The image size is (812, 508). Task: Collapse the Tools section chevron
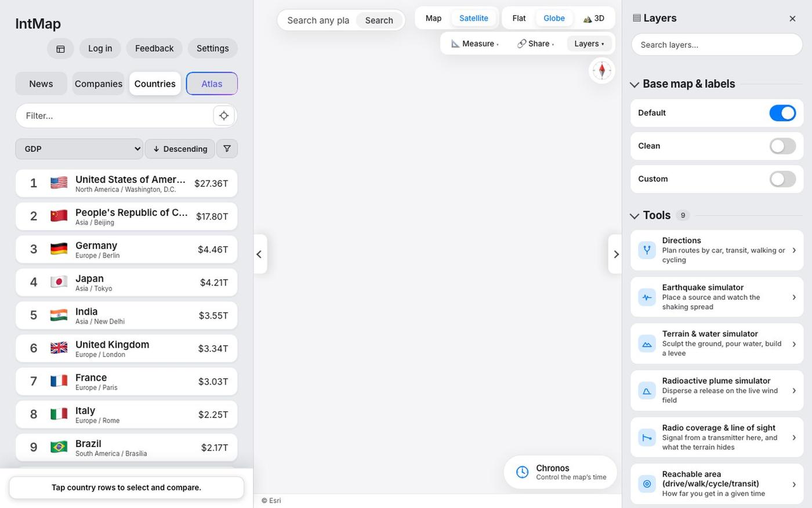click(x=635, y=216)
